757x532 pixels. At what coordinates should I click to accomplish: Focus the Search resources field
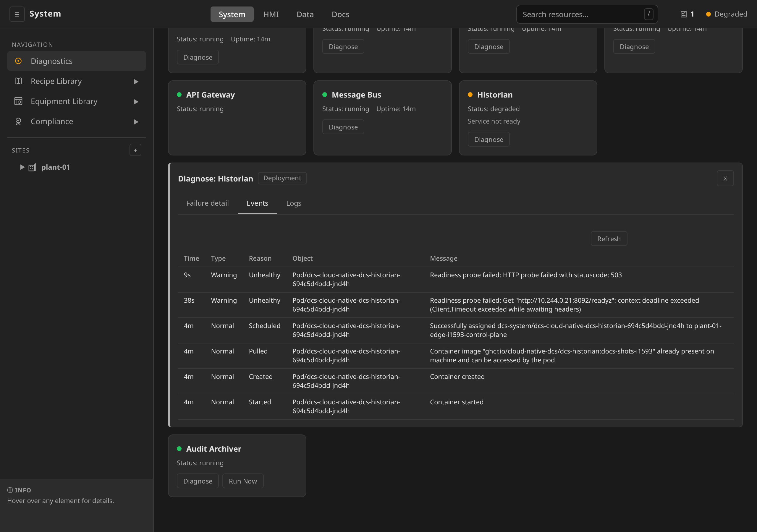point(587,14)
